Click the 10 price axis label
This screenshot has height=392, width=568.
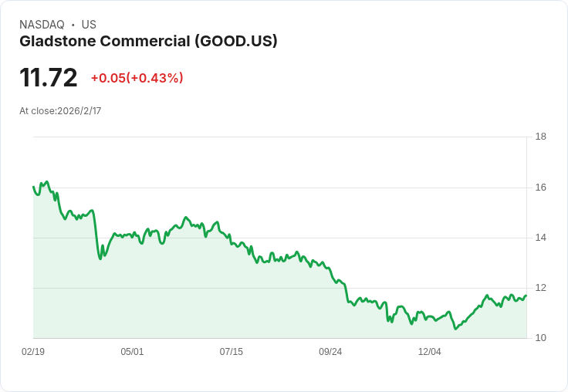541,338
